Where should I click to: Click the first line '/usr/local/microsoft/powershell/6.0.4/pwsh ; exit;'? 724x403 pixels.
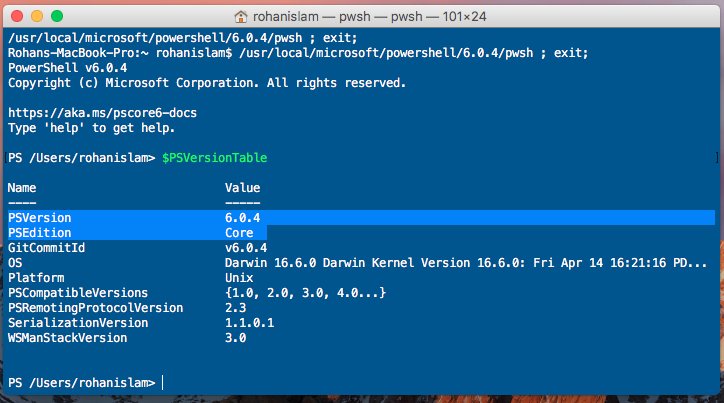pos(183,38)
